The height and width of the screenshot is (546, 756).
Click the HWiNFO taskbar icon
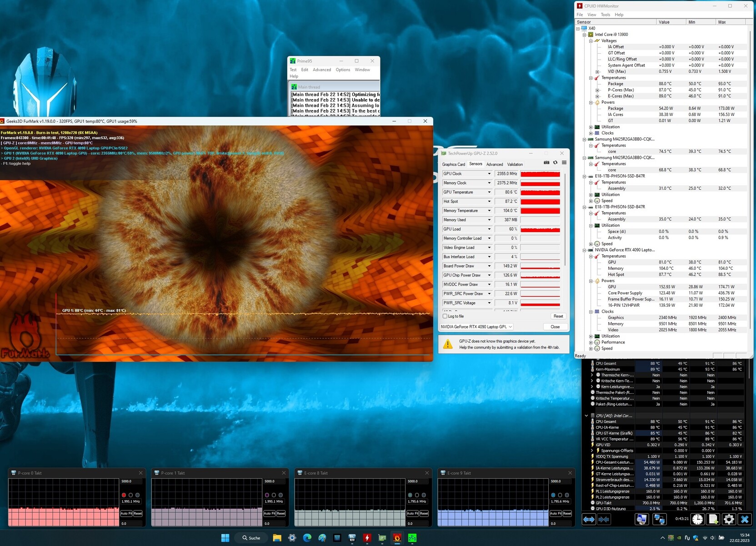(352, 538)
